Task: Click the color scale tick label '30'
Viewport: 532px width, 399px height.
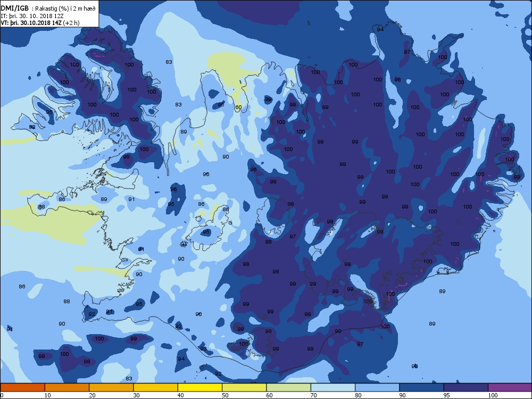Action: tap(136, 395)
